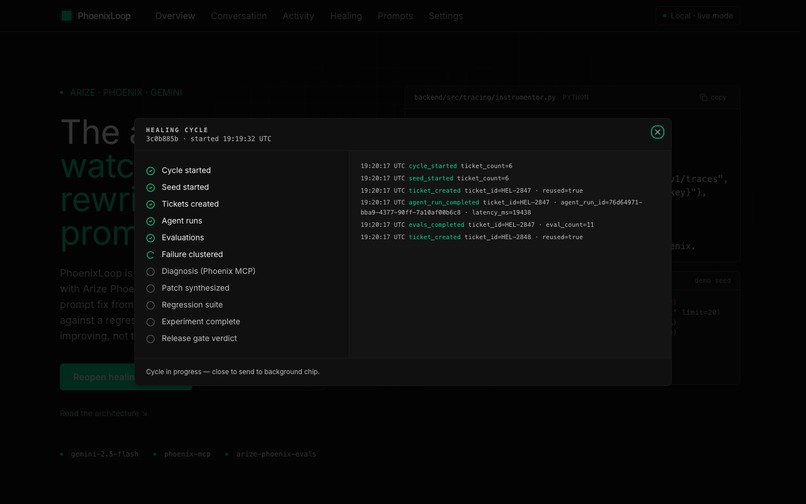Image resolution: width=806 pixels, height=504 pixels.
Task: Click the HEALING CYCLE dialog title
Action: click(x=177, y=130)
